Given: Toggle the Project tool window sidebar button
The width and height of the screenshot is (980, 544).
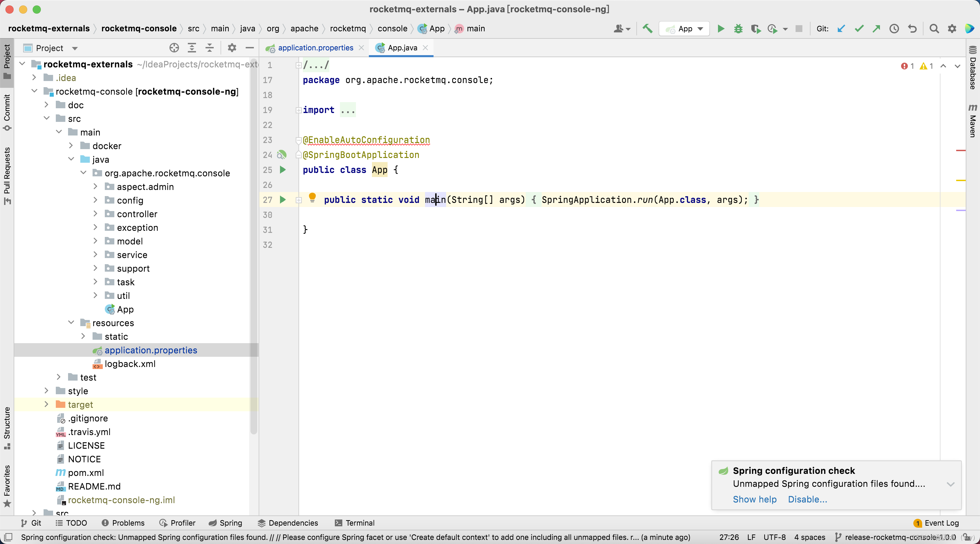Looking at the screenshot, I should [x=7, y=61].
